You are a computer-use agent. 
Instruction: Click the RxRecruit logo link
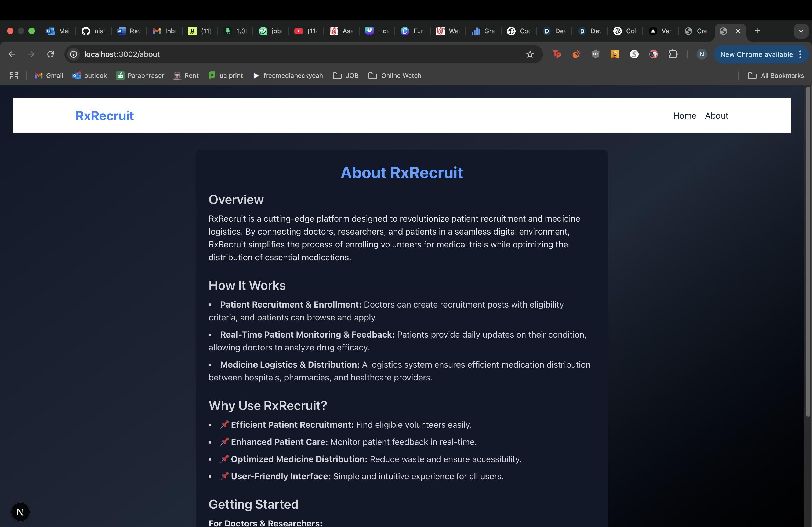click(104, 116)
